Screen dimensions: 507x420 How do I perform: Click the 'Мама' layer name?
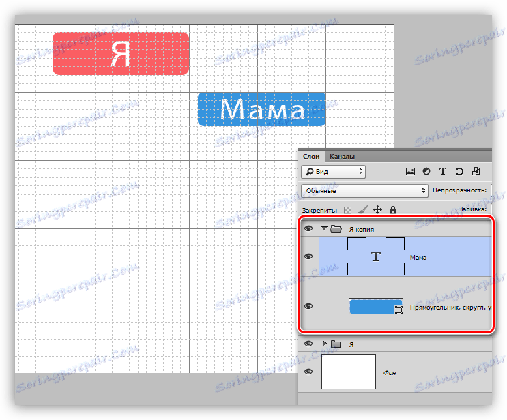(418, 258)
